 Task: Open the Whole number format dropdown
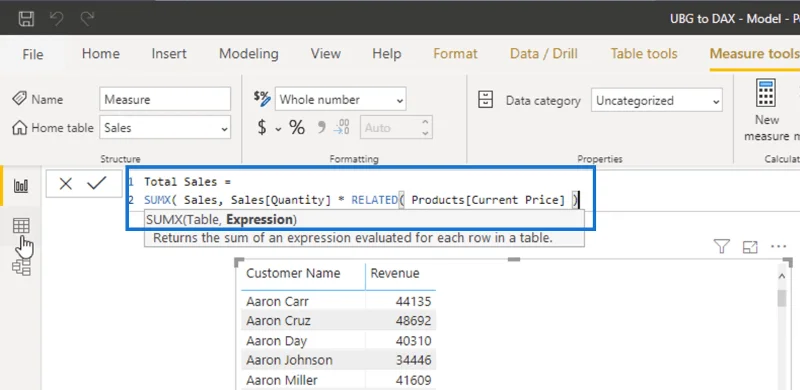point(340,99)
